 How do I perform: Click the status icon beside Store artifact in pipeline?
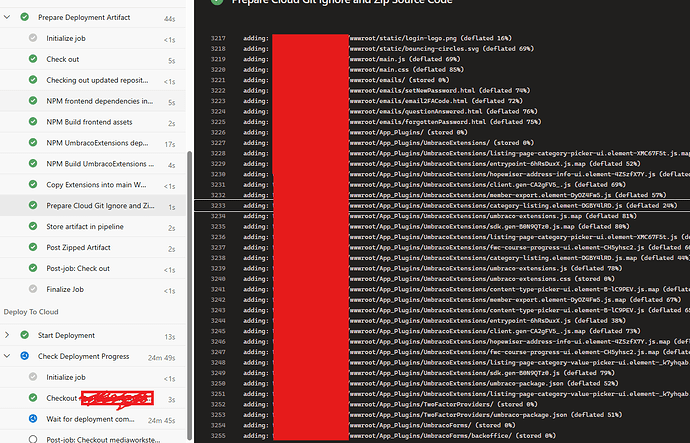[33, 226]
